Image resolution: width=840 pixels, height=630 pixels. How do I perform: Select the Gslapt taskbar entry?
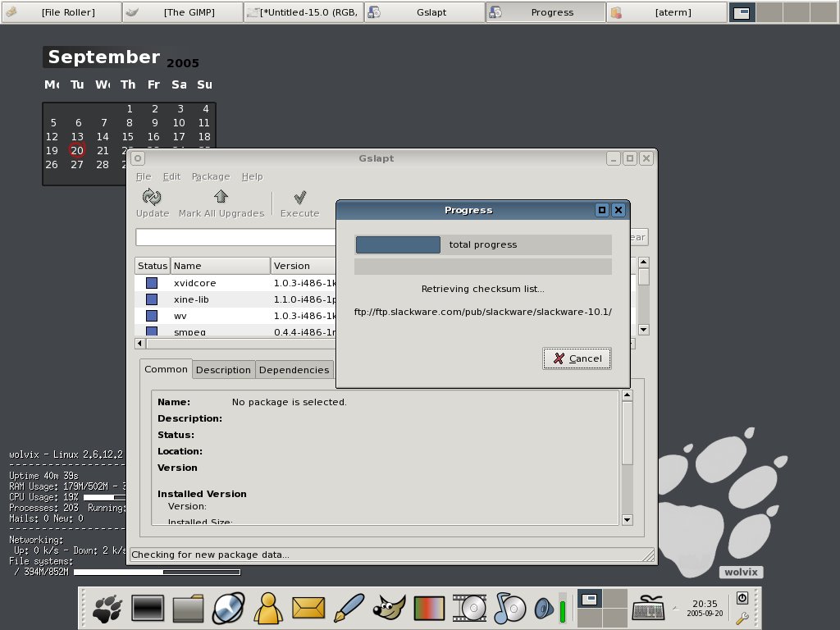425,12
